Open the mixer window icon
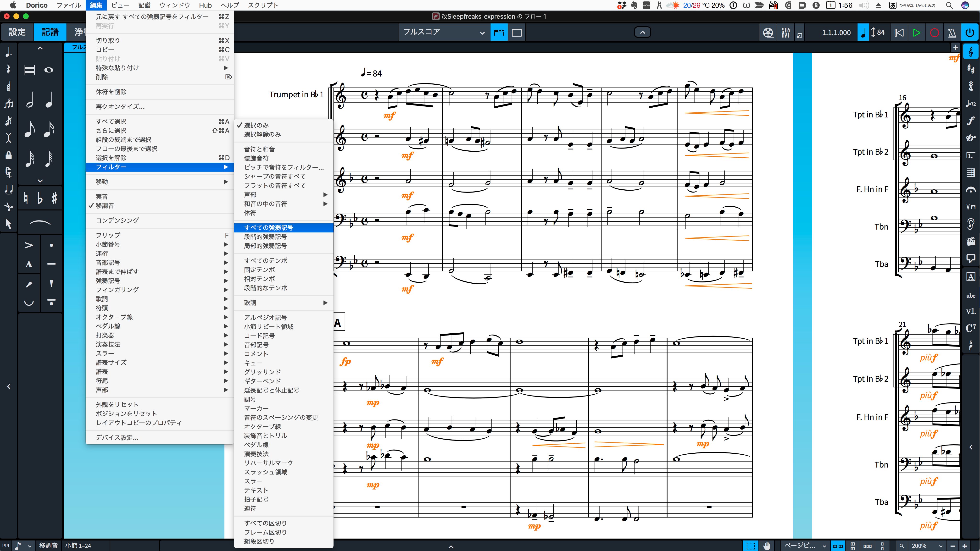Viewport: 980px width, 551px height. pos(785,32)
